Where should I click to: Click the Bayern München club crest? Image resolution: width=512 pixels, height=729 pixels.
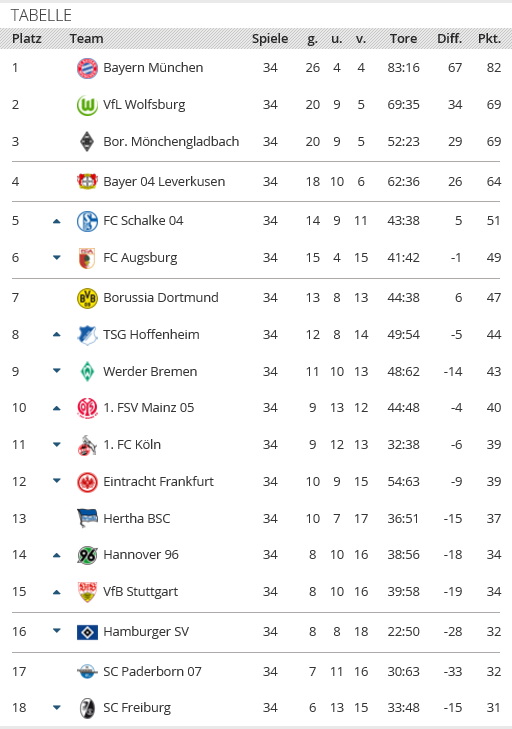[x=87, y=68]
